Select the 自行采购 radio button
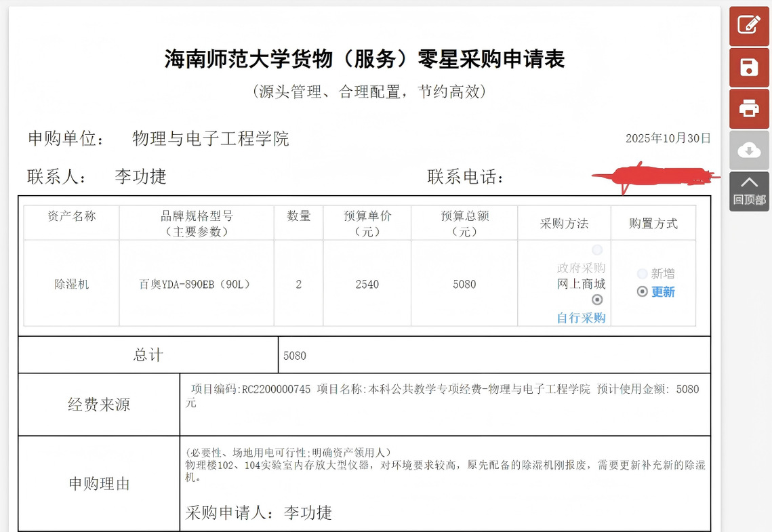Viewport: 772px width, 532px height. click(597, 300)
